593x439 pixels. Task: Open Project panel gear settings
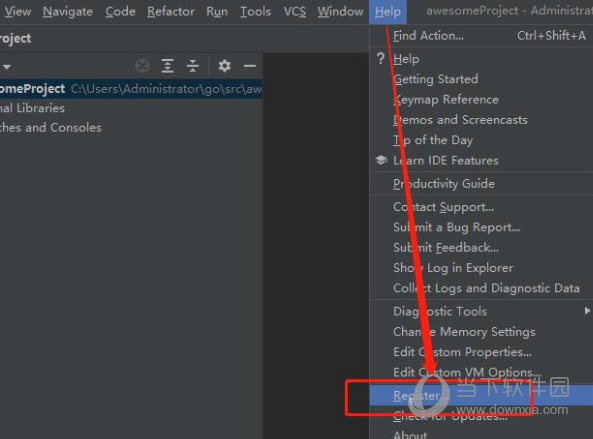[224, 66]
